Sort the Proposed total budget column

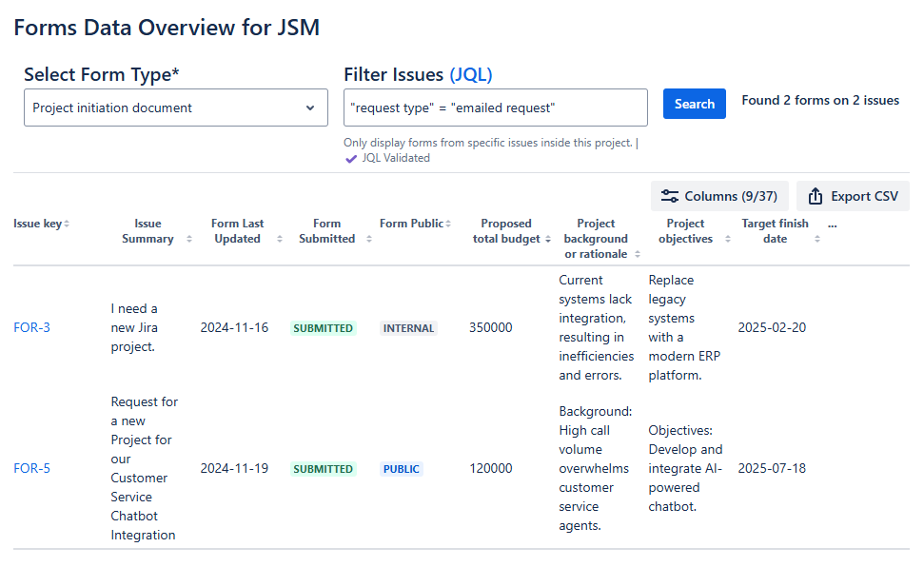(x=546, y=240)
